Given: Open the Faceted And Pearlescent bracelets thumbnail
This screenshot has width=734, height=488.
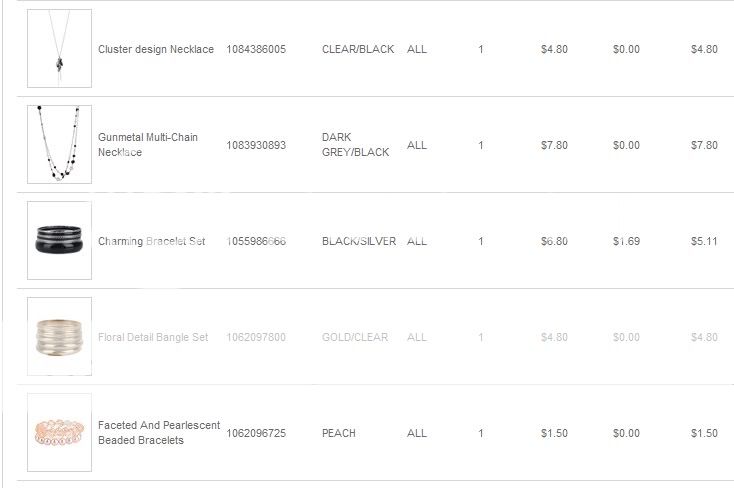Looking at the screenshot, I should click(59, 432).
